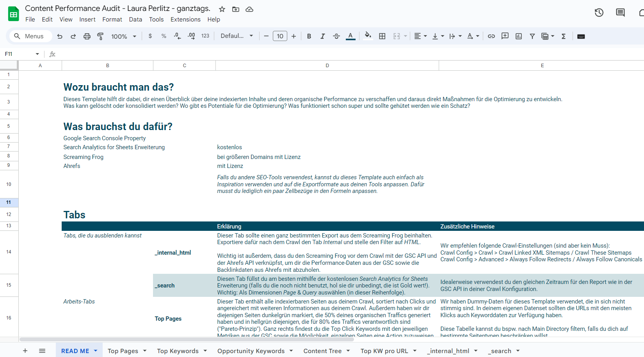Increase font size with plus button
644x357 pixels.
click(294, 36)
